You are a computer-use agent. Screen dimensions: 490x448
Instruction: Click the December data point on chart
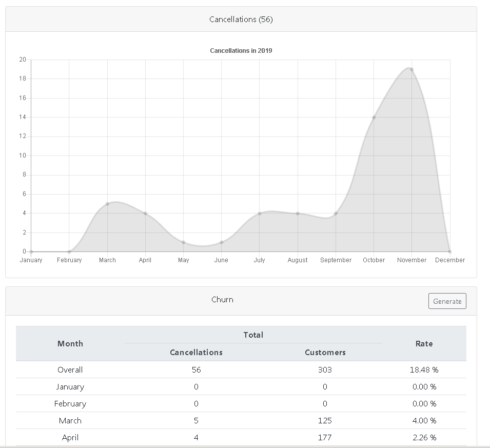(449, 251)
